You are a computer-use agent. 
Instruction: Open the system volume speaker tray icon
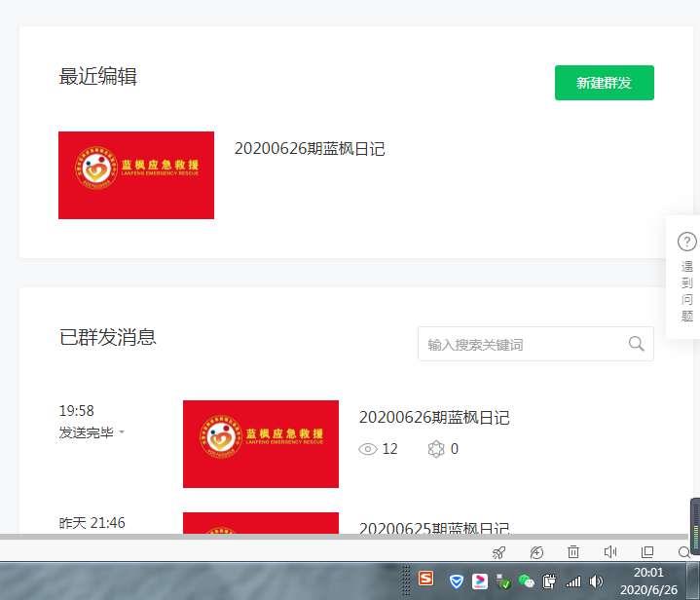coord(597,581)
